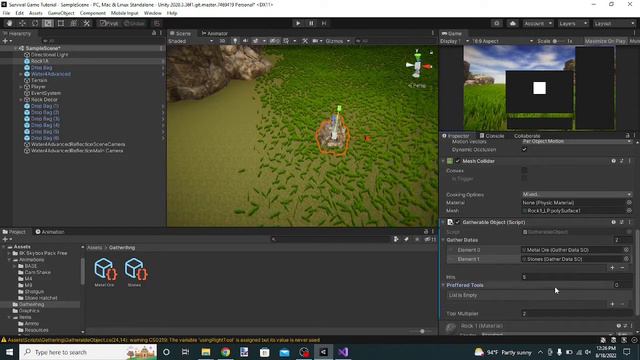Screen dimensions: 640x360
Task: Select the Rect tool
Action: pyautogui.click(x=61, y=23)
